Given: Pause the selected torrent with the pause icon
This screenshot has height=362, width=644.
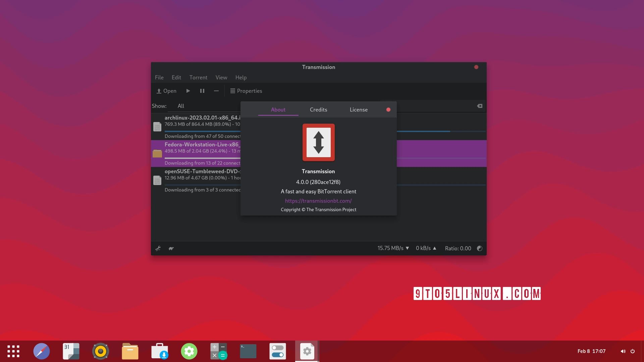Looking at the screenshot, I should click(x=202, y=91).
